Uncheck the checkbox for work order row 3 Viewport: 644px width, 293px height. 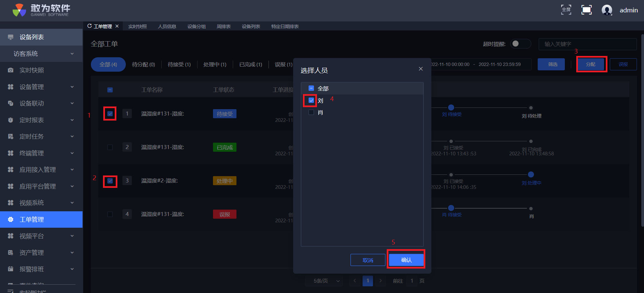pos(110,181)
